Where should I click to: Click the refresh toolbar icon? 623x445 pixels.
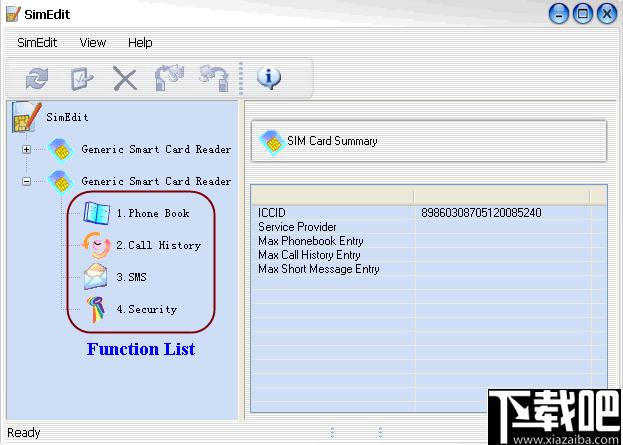tap(37, 78)
